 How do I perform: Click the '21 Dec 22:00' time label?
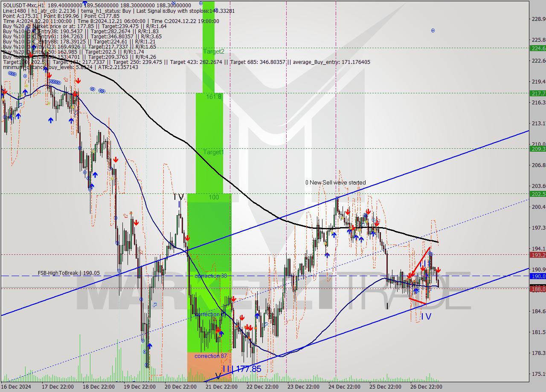[222, 387]
